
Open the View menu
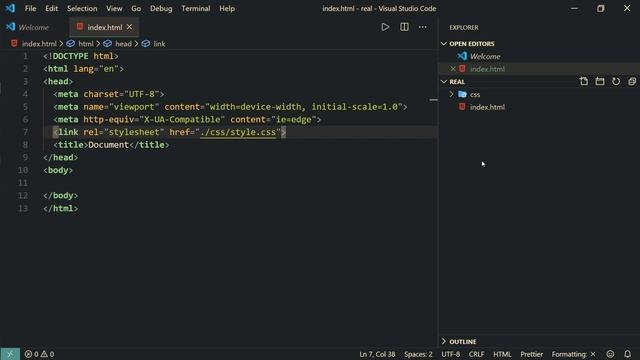[114, 8]
